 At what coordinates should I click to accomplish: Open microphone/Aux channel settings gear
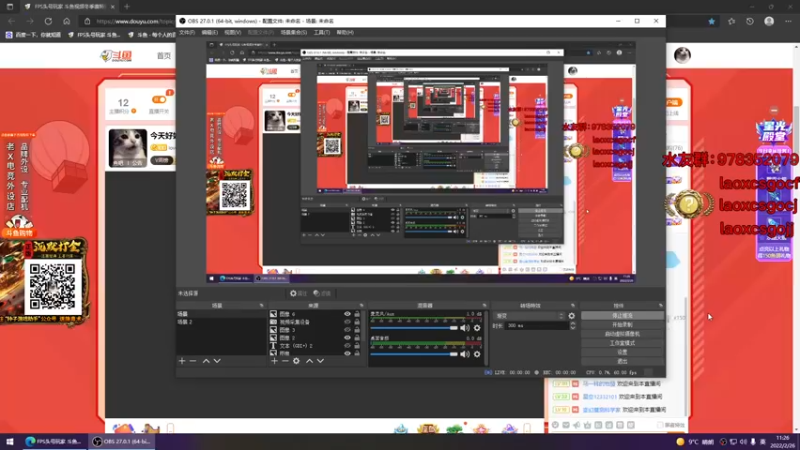pos(477,328)
